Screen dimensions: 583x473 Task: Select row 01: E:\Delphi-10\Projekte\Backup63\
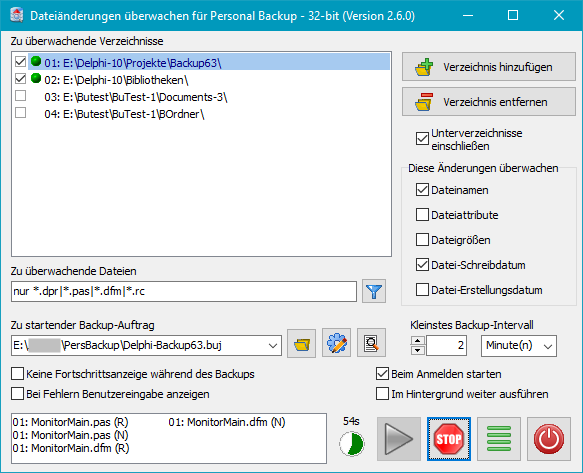pos(209,62)
